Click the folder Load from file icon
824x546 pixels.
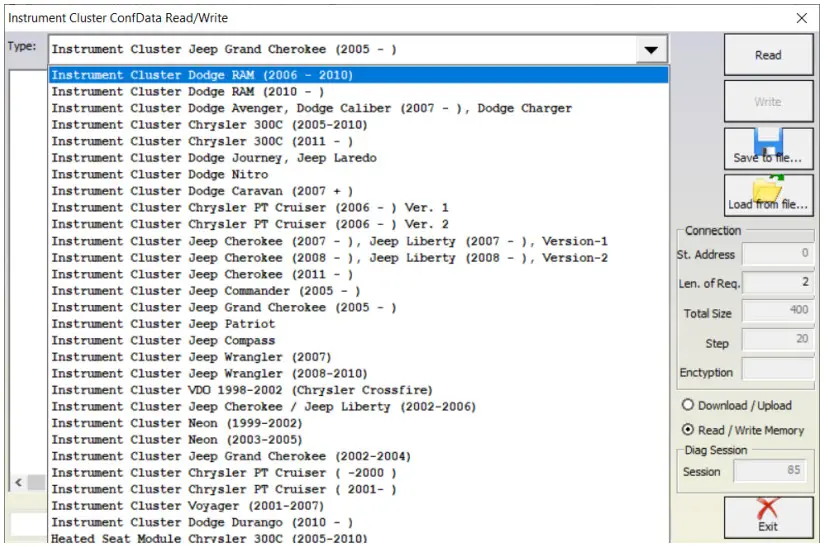(x=767, y=189)
